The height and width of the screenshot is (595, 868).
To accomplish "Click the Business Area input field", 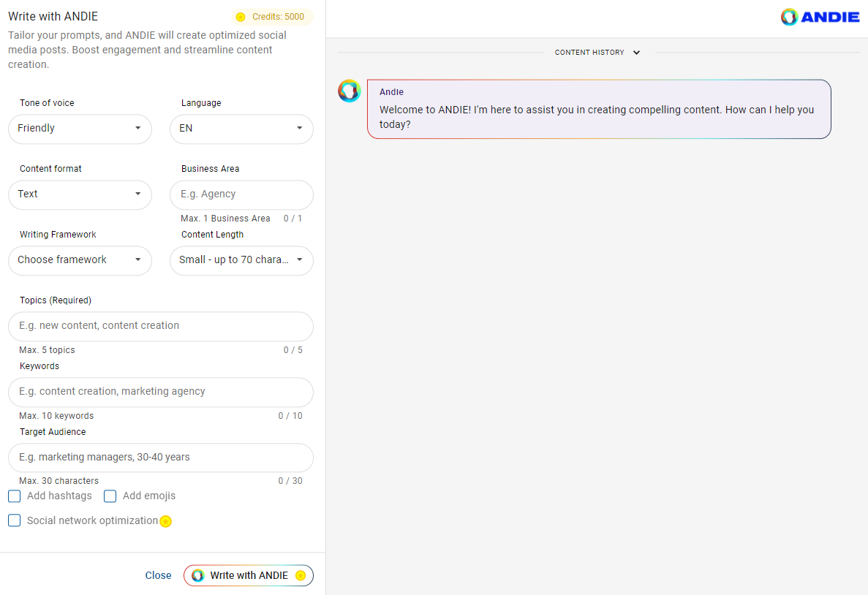I will [241, 195].
